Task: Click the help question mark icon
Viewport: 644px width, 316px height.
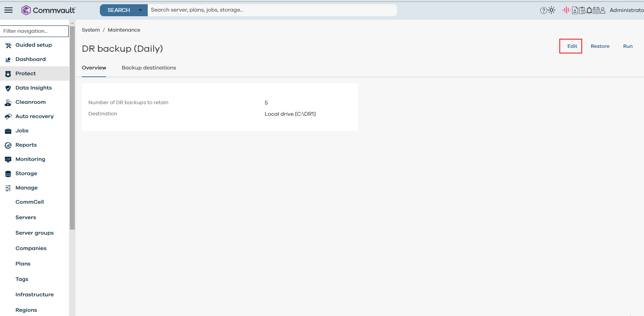Action: pos(543,10)
